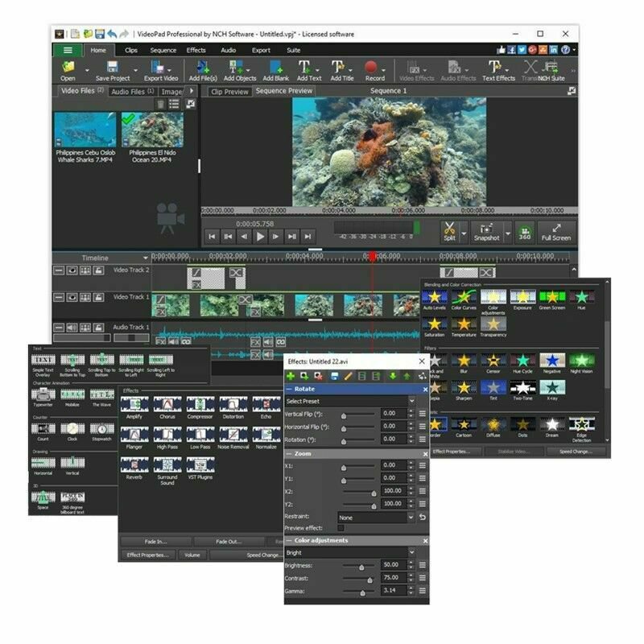Minimize Video Track 1 with the dash button
The width and height of the screenshot is (644, 644).
(x=59, y=297)
